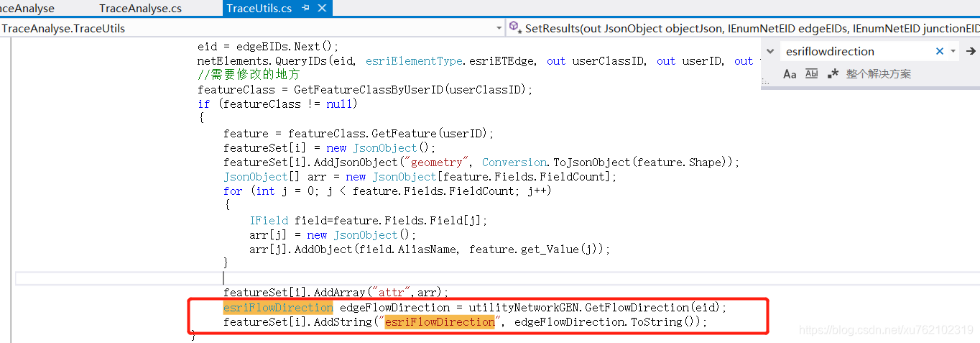Click the if (featureClass != null) line
The height and width of the screenshot is (343, 980).
tap(277, 104)
